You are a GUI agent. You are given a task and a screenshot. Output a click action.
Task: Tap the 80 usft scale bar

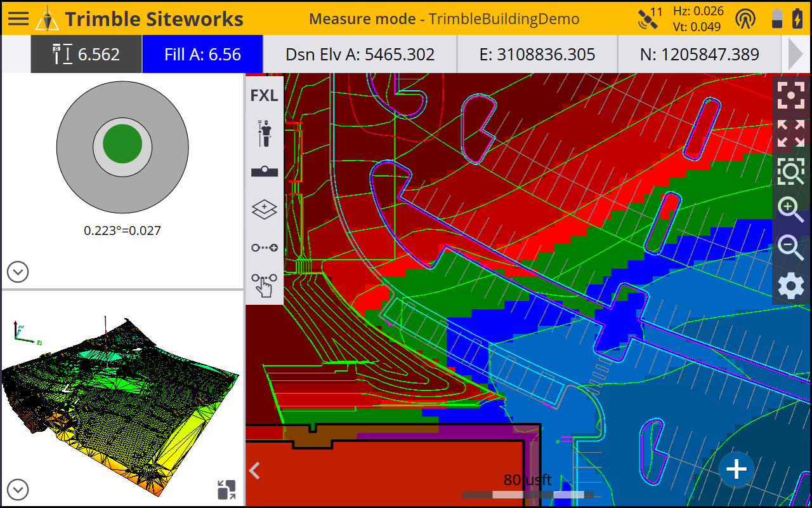point(528,486)
